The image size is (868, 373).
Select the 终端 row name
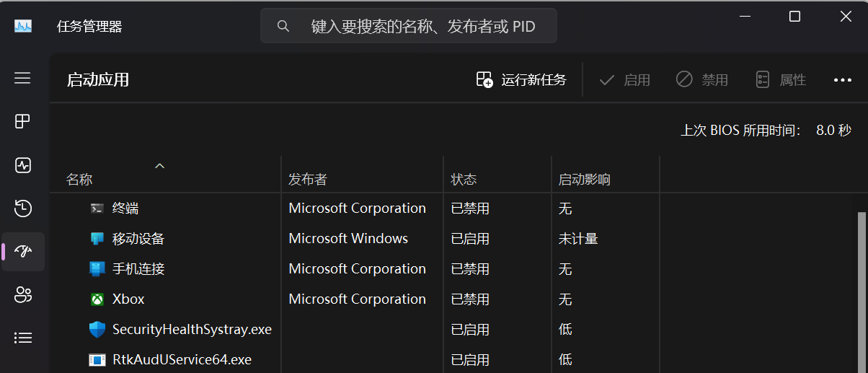click(x=125, y=208)
